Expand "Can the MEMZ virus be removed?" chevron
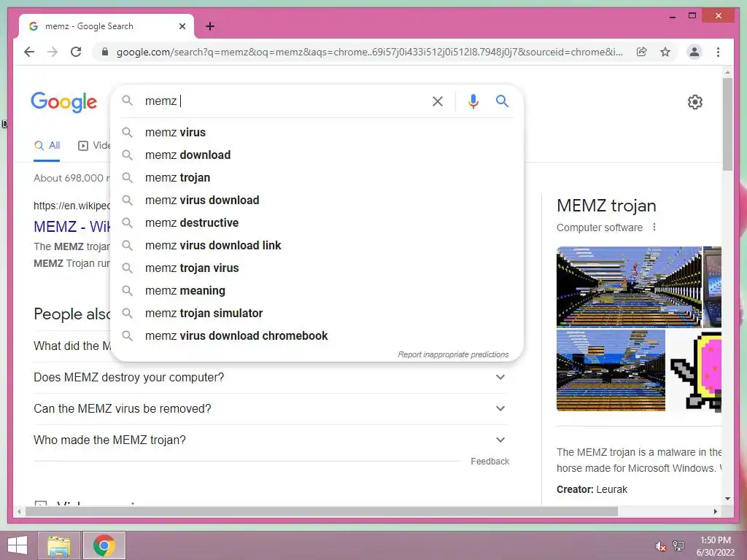Screen dimensions: 747x560 click(x=500, y=408)
